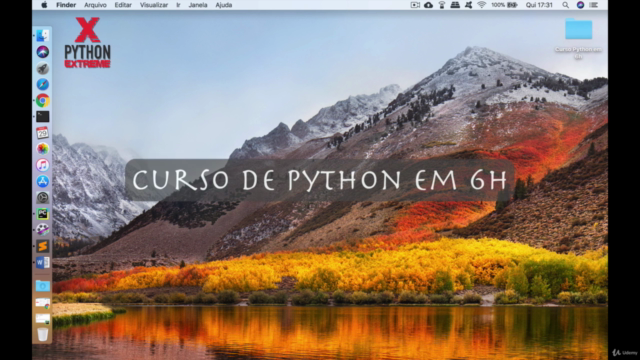Viewport: 640px width, 360px height.
Task: Launch Sublime Text from the Dock
Action: 42,246
